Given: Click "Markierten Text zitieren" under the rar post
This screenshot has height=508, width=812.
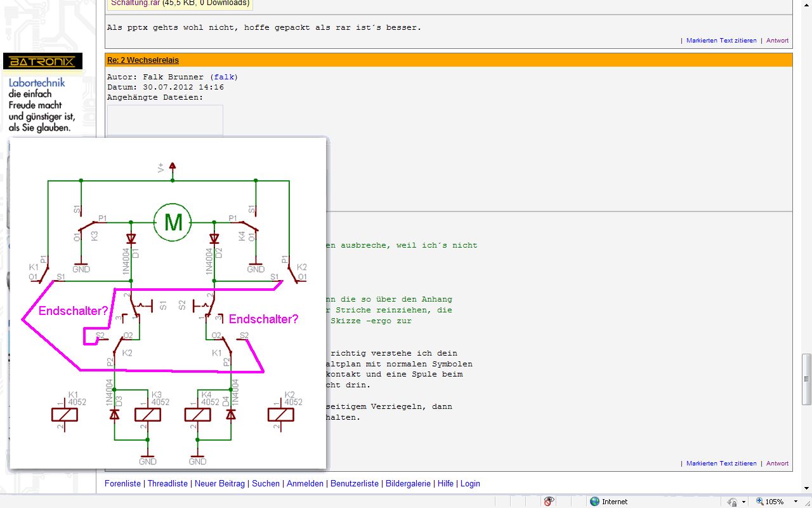Looking at the screenshot, I should [x=721, y=41].
